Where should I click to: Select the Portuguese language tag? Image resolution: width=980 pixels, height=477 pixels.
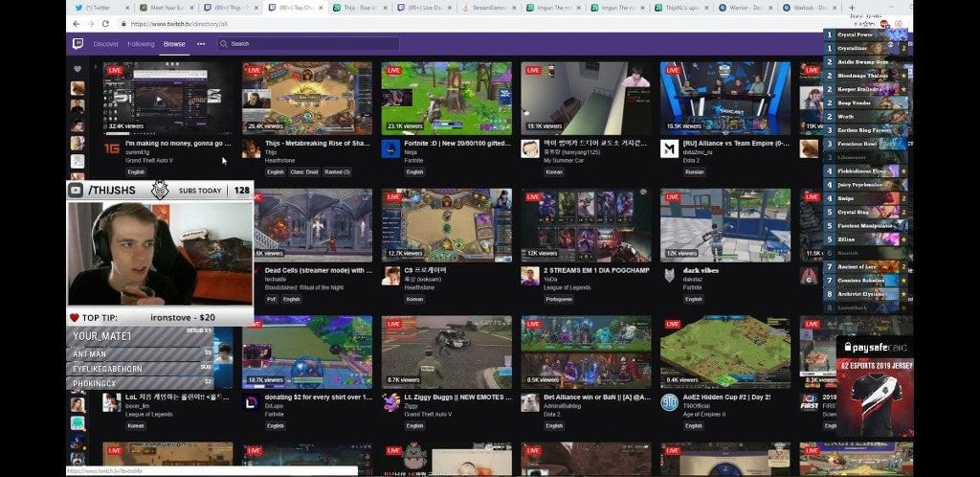pos(558,300)
